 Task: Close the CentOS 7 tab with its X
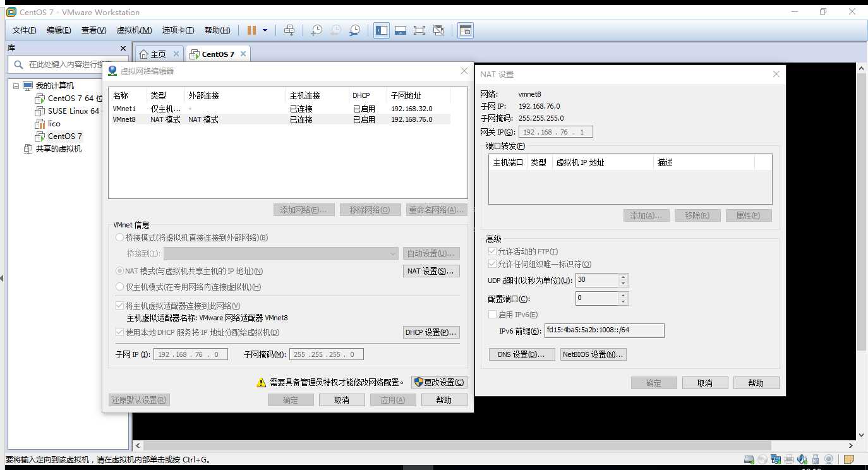pyautogui.click(x=243, y=54)
